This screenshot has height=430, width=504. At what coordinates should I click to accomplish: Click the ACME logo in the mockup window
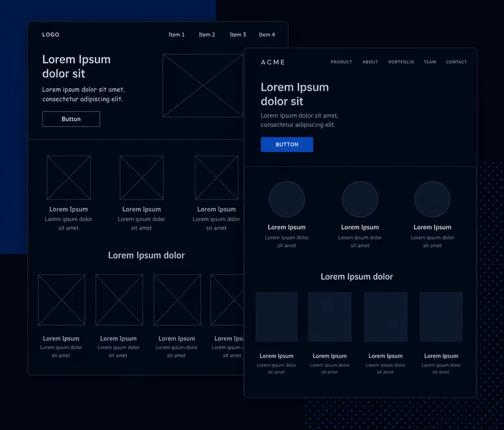point(273,62)
